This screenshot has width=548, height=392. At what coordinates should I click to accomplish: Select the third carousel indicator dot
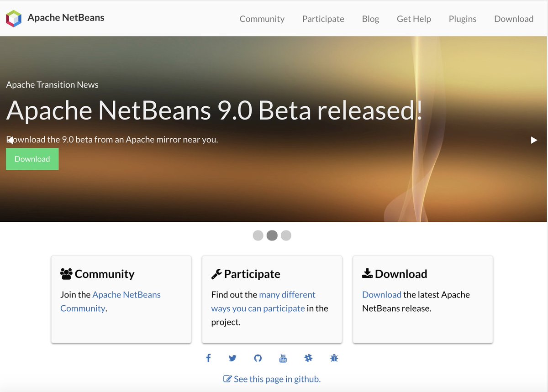tap(286, 235)
